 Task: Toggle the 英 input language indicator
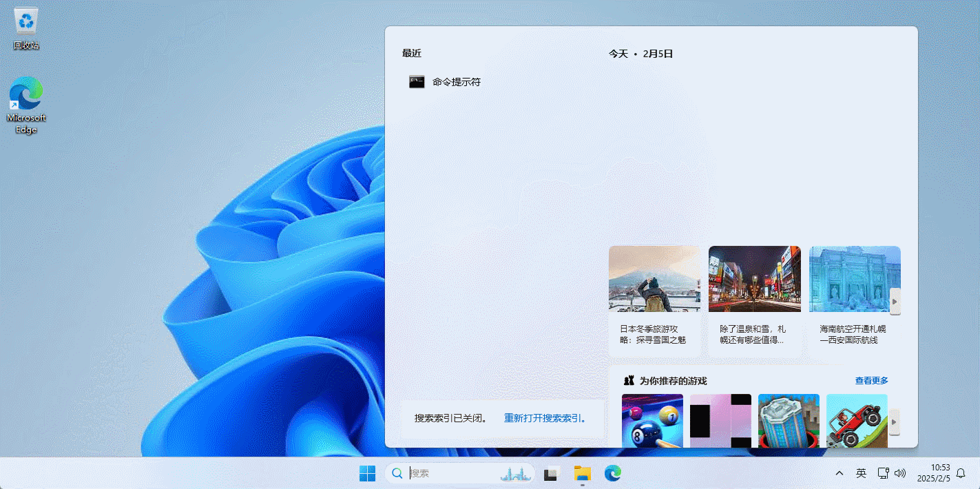[861, 473]
